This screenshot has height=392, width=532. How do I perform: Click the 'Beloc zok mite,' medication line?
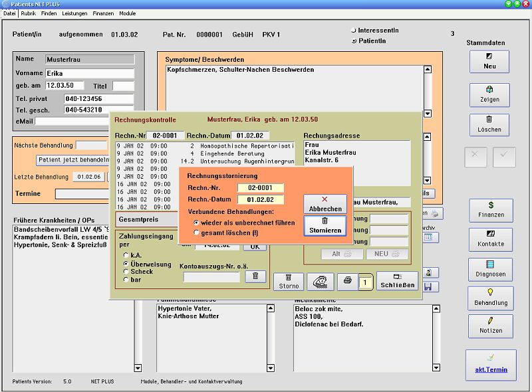click(319, 309)
